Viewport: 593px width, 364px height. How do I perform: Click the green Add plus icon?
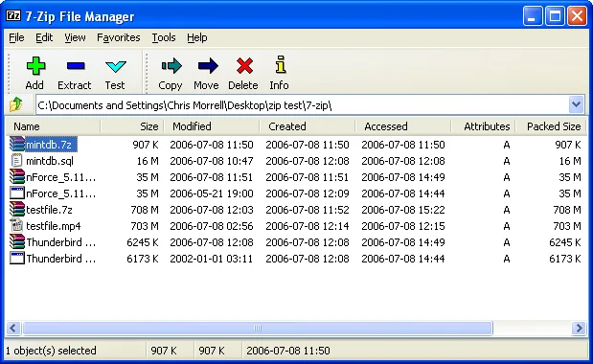click(x=36, y=66)
